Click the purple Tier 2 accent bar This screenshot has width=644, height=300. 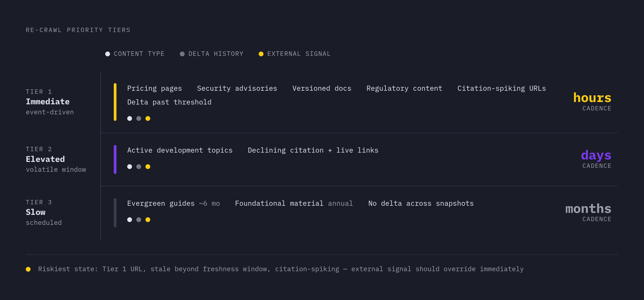point(115,160)
